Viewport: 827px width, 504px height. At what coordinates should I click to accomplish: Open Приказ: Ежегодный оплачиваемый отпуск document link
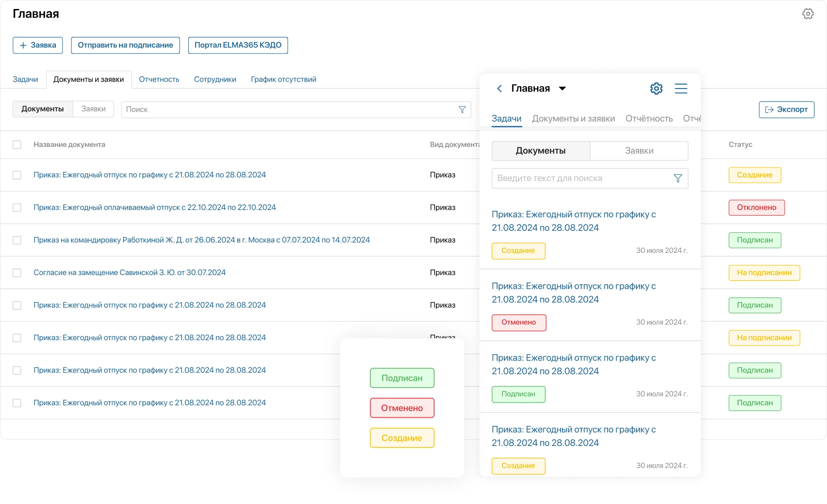coord(155,208)
